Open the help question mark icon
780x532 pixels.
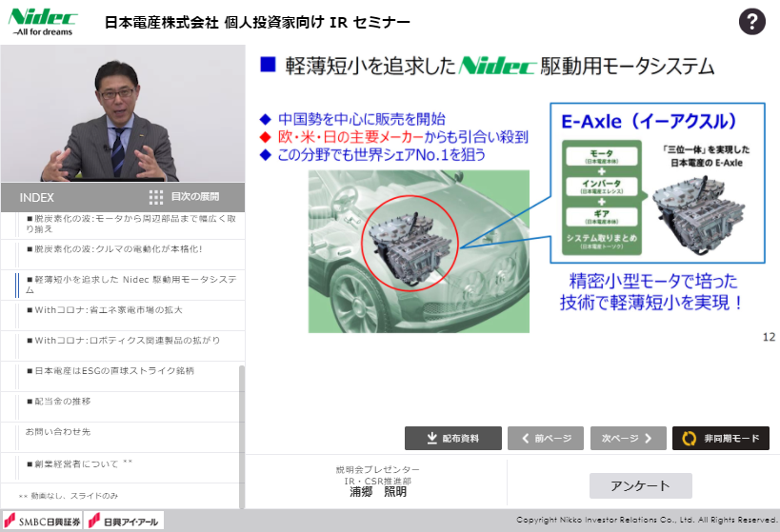(751, 22)
